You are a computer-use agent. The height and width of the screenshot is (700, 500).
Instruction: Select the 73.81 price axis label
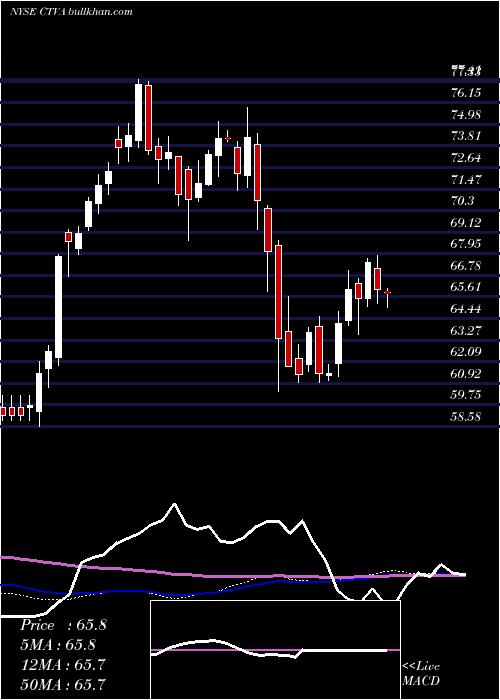[x=466, y=136]
